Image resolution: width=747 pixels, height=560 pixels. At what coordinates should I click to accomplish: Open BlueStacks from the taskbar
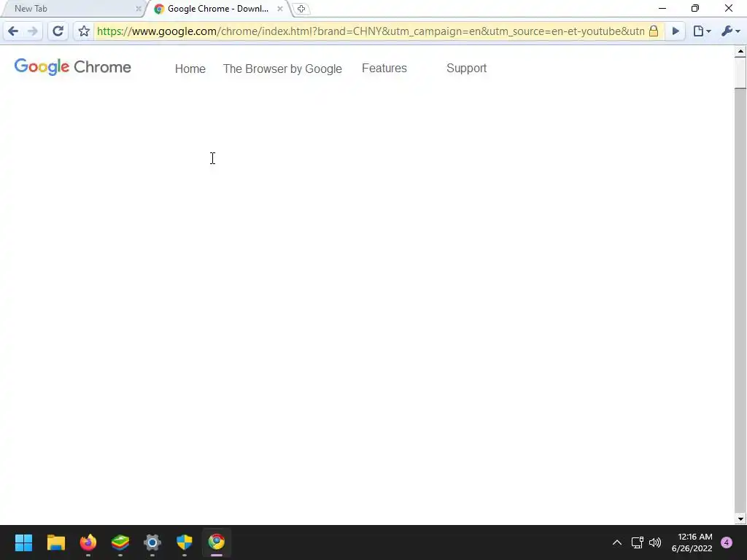120,542
